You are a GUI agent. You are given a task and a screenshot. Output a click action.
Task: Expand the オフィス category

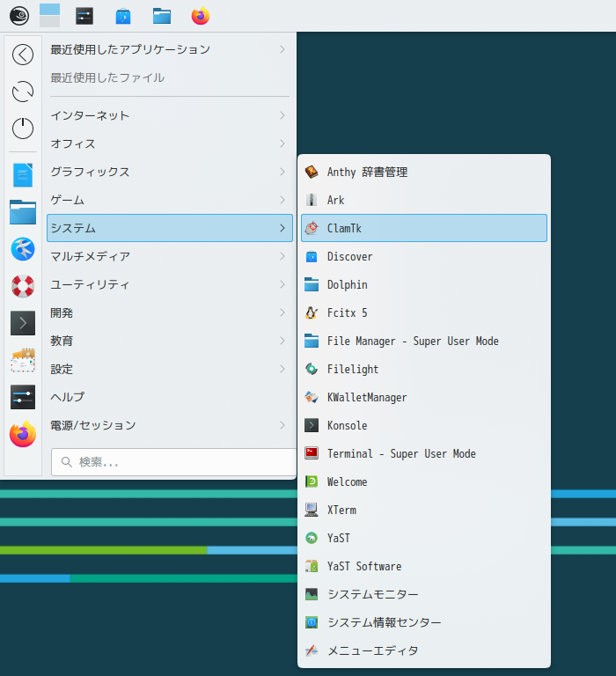170,143
